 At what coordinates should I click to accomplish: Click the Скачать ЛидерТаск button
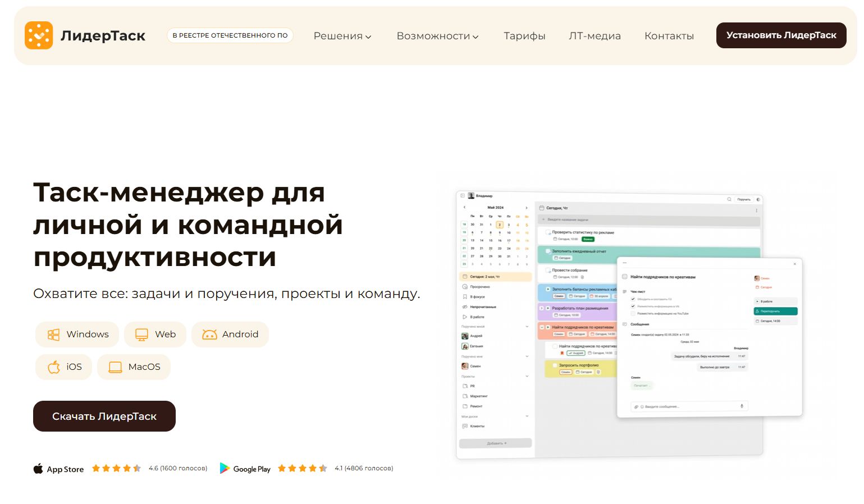[x=104, y=416]
